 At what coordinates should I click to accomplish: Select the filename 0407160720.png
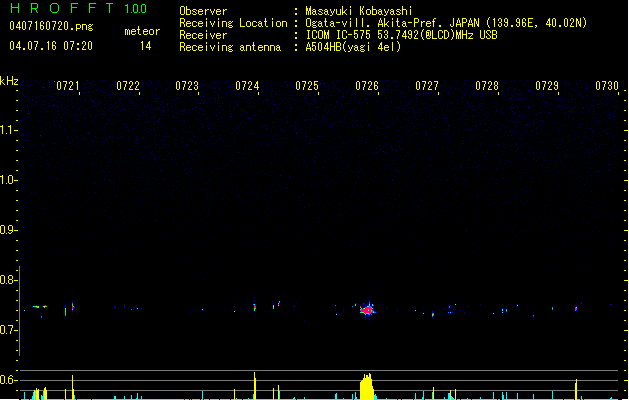click(x=51, y=26)
